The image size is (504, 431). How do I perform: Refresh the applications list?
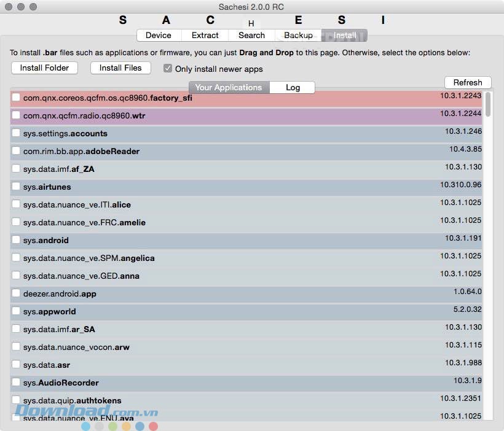468,83
